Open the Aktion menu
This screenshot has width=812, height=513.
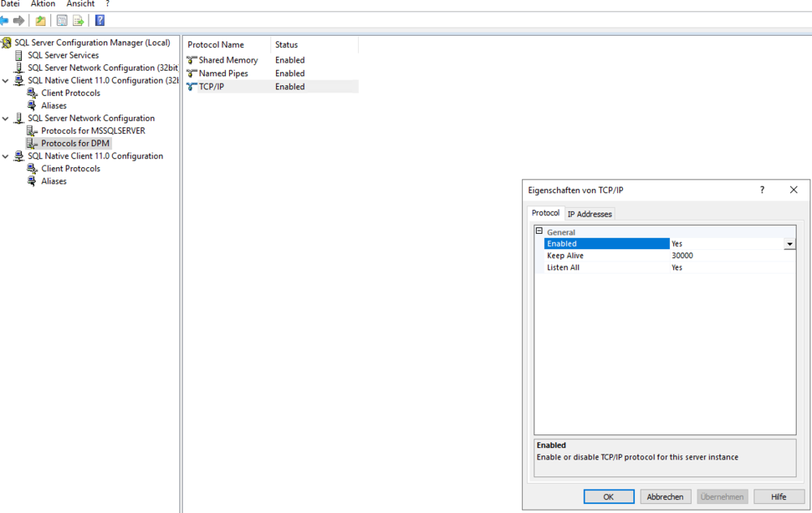coord(43,4)
